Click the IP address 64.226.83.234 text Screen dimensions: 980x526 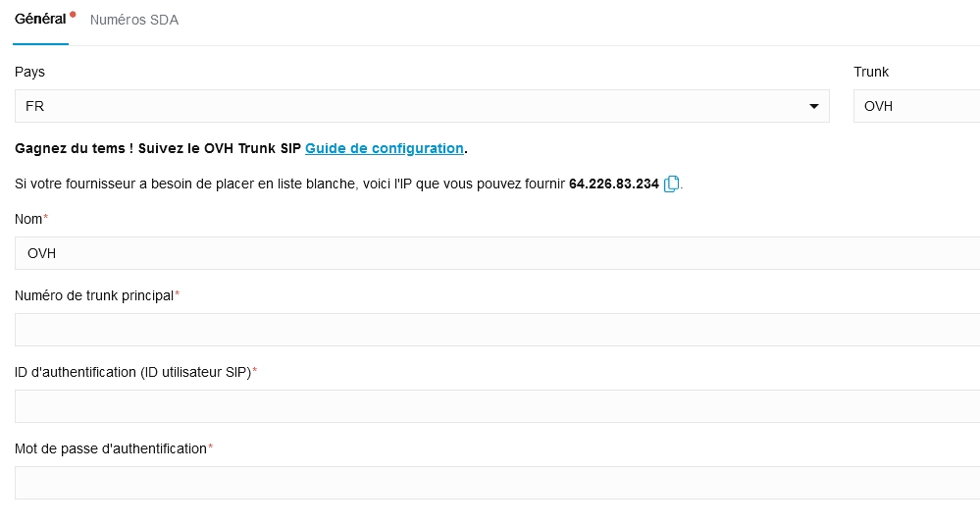[x=613, y=184]
